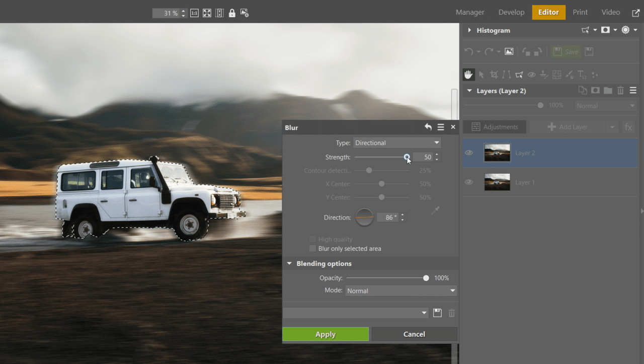Viewport: 644px width, 364px height.
Task: Open the layer effects fx panel
Action: [628, 126]
